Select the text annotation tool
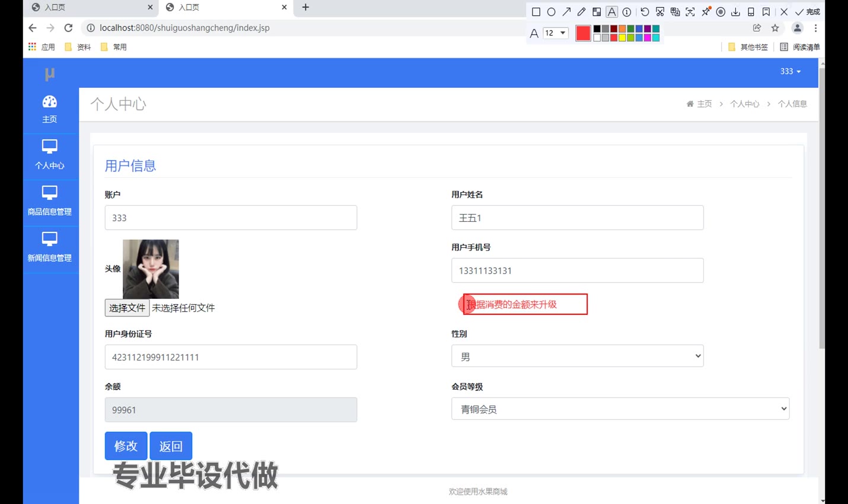 pos(611,12)
